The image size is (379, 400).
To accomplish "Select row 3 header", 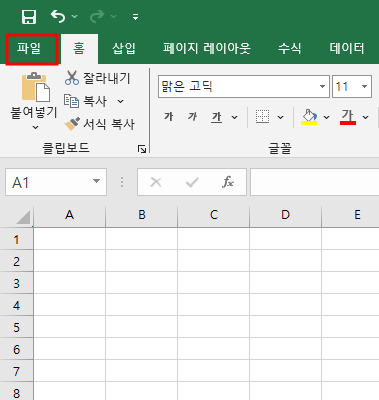I will [x=16, y=283].
